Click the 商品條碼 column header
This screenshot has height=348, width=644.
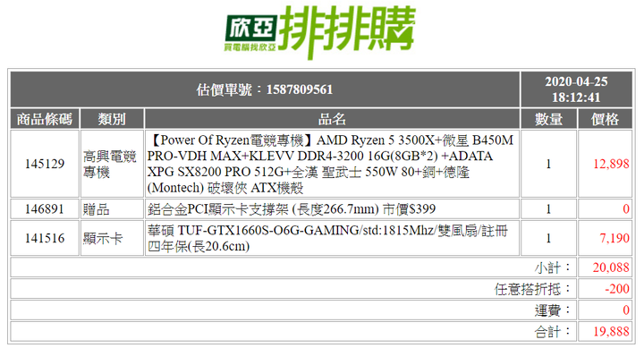click(45, 119)
